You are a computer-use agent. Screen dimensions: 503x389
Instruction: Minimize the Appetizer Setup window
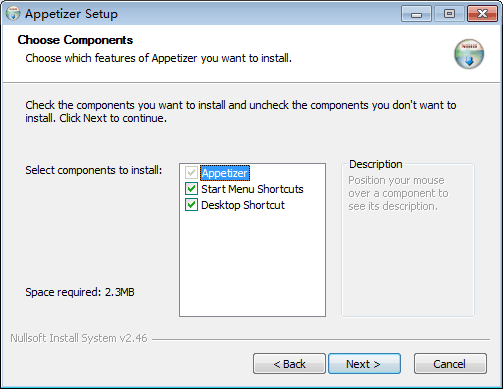(416, 14)
